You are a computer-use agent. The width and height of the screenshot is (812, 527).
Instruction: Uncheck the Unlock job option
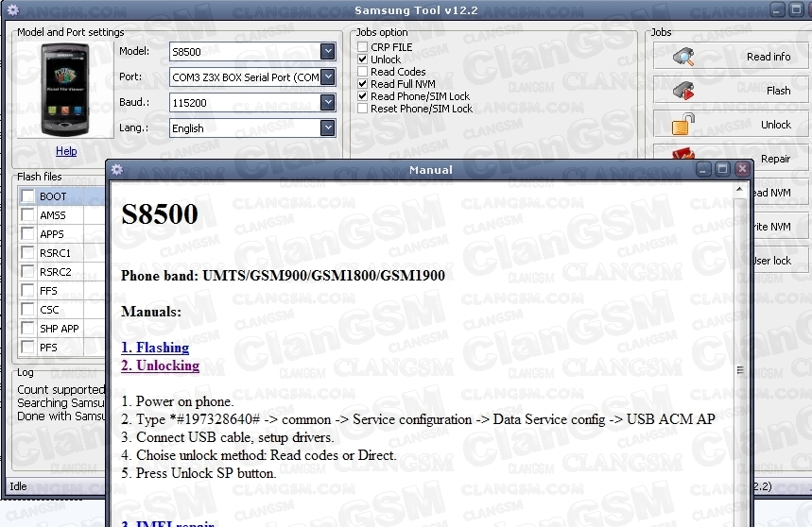[x=362, y=59]
